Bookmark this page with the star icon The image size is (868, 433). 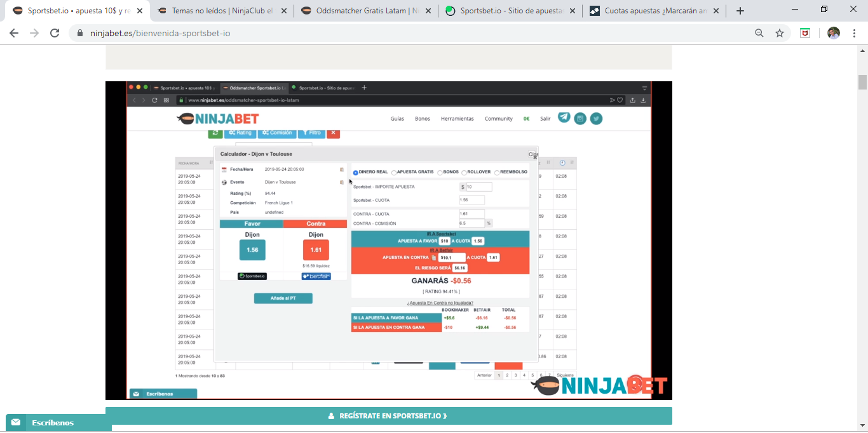pyautogui.click(x=780, y=33)
